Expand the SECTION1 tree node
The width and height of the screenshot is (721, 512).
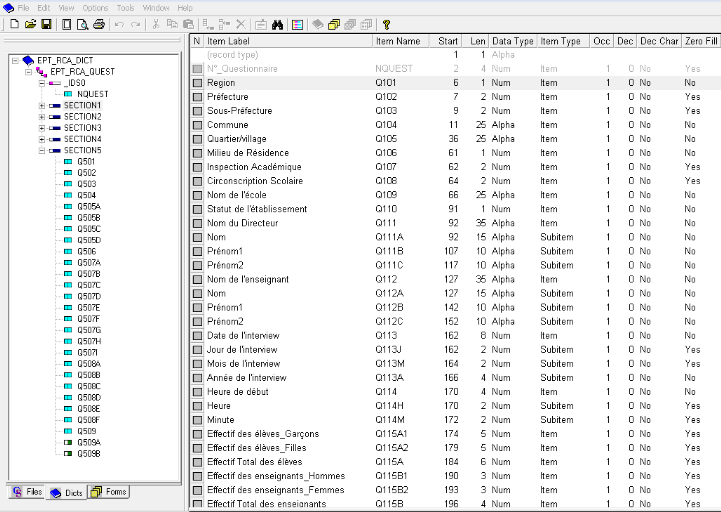coord(42,105)
